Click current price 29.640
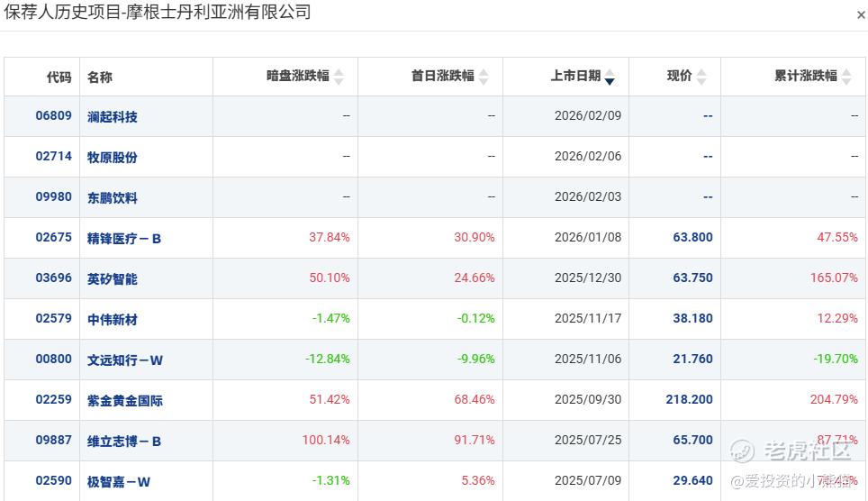 [x=692, y=480]
